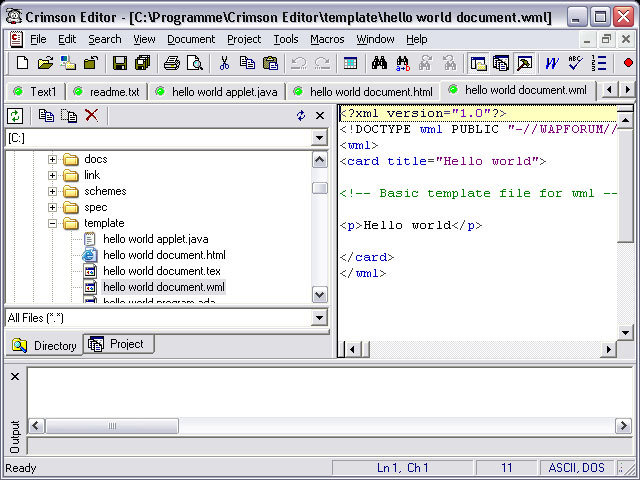Open the Macros menu
The width and height of the screenshot is (640, 480).
[x=327, y=39]
